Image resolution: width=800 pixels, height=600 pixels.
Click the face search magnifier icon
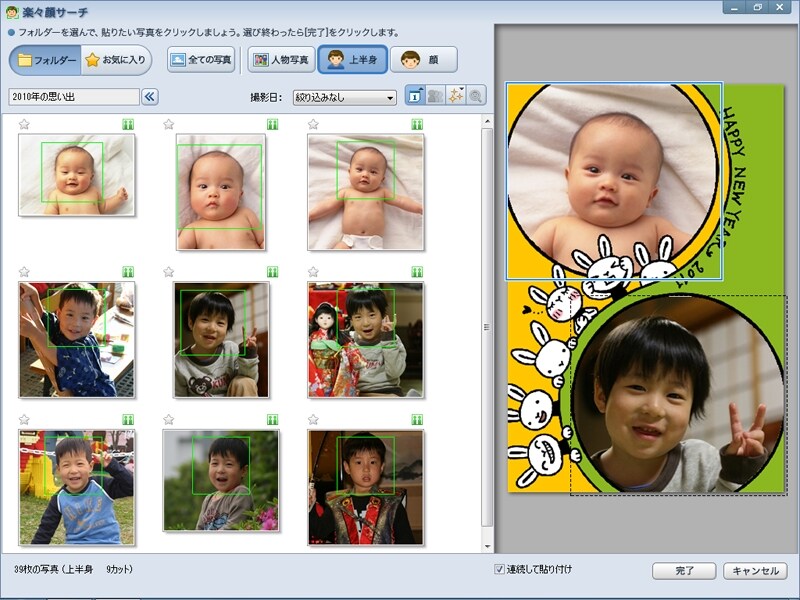[x=478, y=94]
